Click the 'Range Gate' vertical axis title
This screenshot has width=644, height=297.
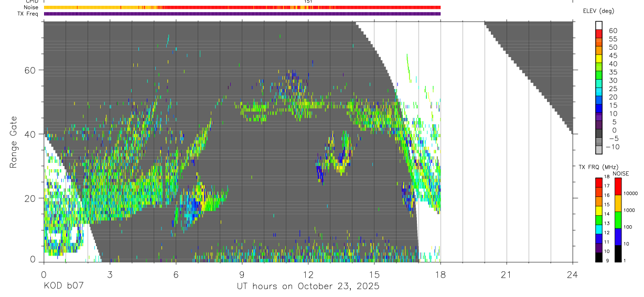[14, 143]
